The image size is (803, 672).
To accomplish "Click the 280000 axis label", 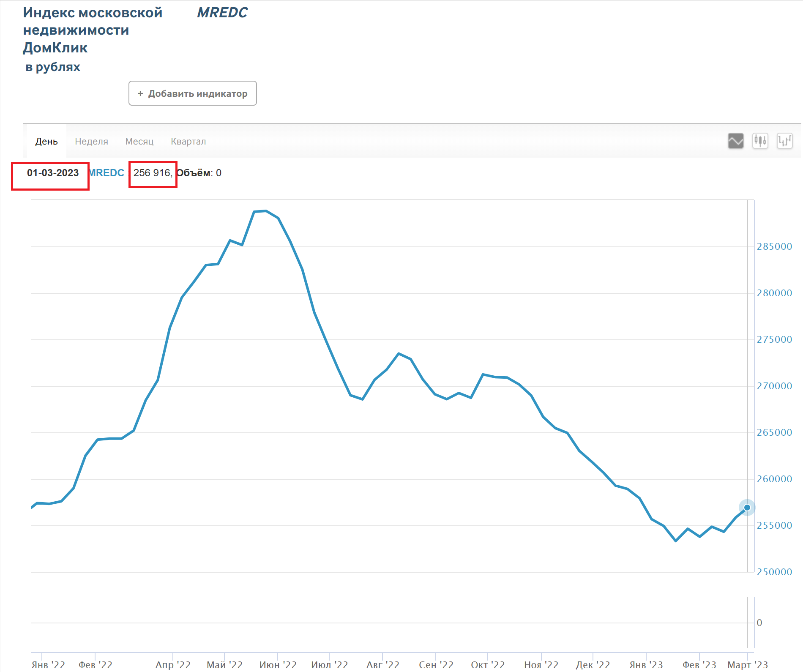I will pyautogui.click(x=774, y=293).
